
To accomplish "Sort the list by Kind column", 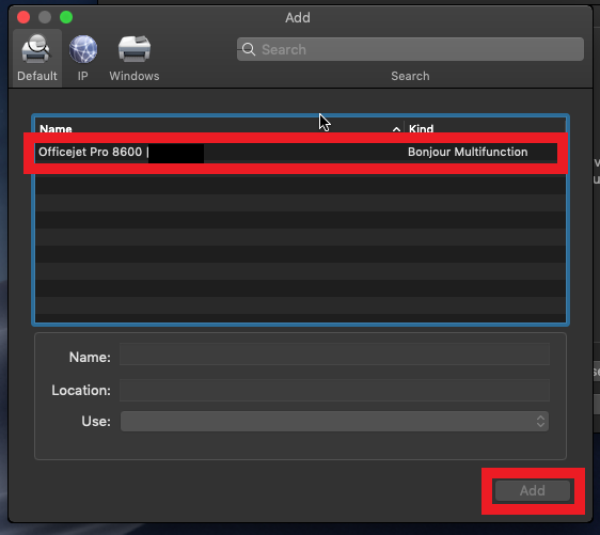I will pos(421,129).
